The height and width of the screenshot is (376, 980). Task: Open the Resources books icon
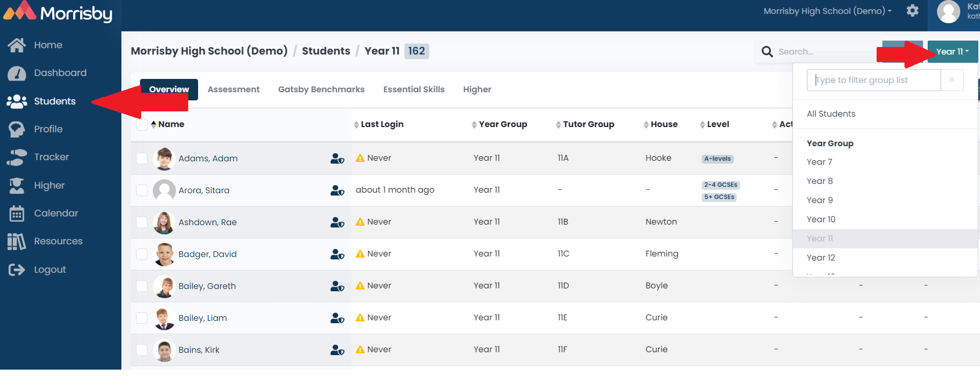(17, 241)
